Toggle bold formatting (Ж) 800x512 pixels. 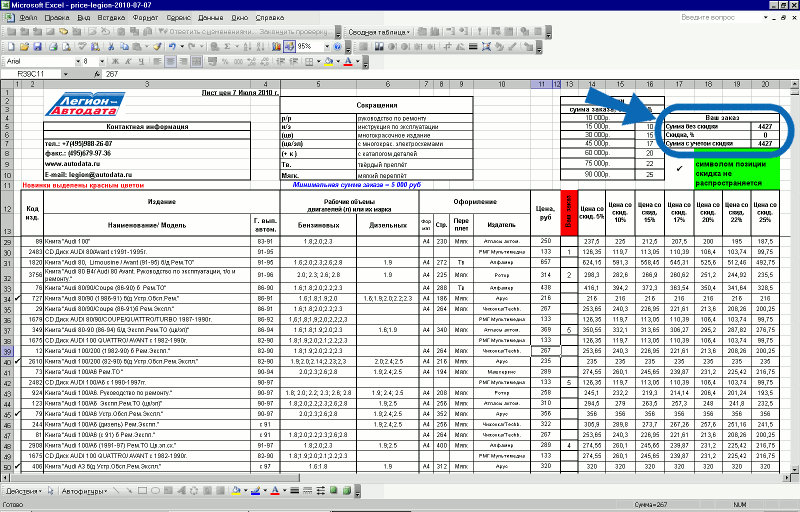pos(115,62)
